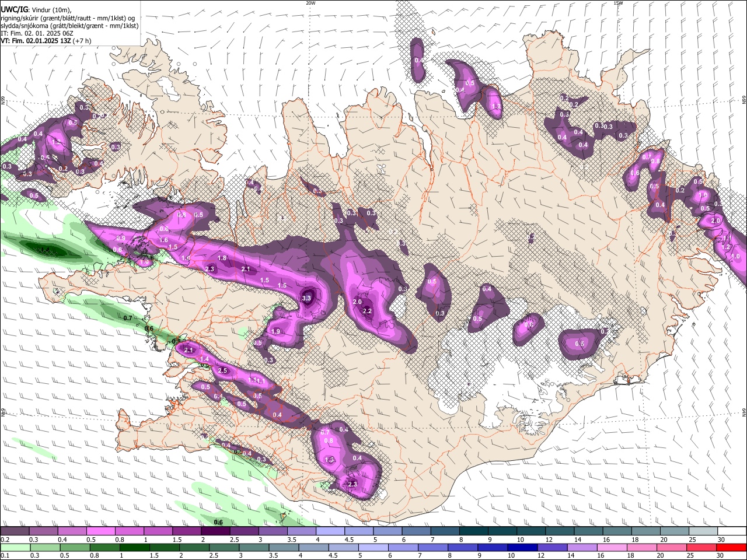Select the bright pink swatch between 0.5 and 0.8
This screenshot has height=560, width=747.
click(100, 531)
